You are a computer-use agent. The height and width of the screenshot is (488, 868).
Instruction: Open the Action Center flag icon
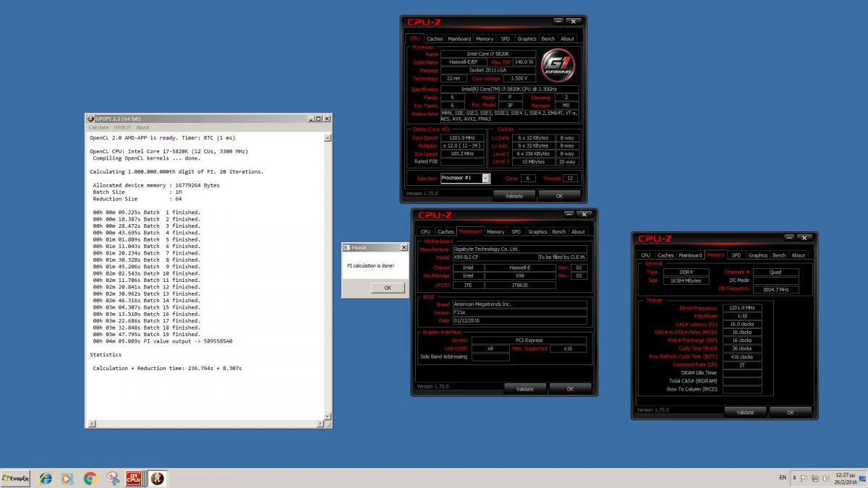[x=804, y=478]
